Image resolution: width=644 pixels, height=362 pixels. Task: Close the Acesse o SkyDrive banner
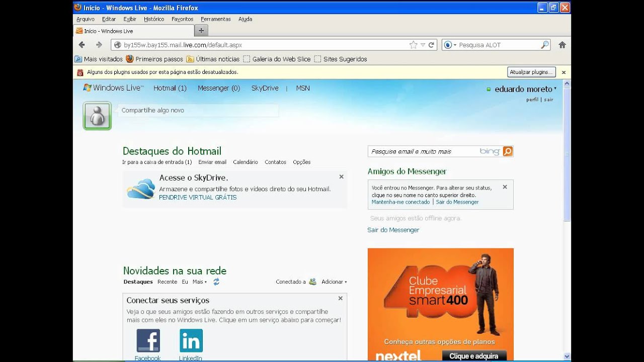click(341, 176)
